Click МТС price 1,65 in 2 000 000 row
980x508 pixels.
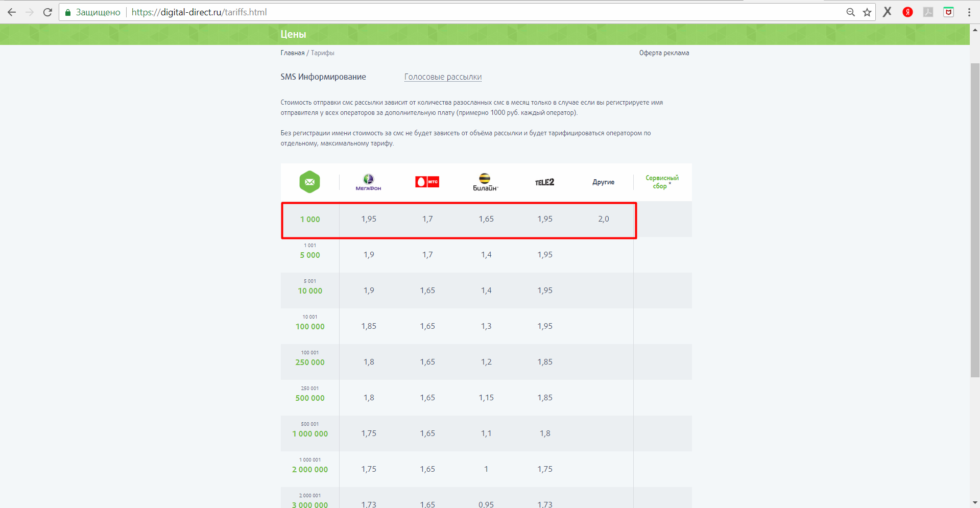tap(427, 469)
